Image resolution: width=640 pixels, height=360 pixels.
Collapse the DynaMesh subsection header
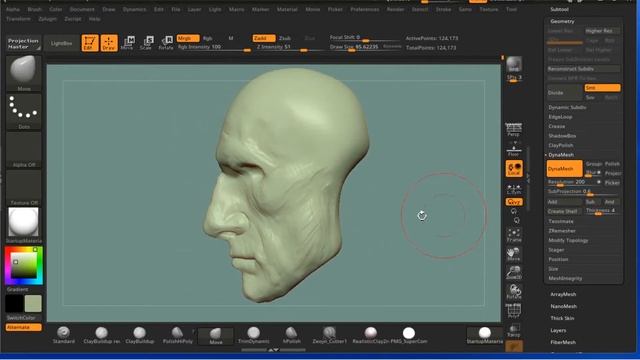click(x=561, y=155)
